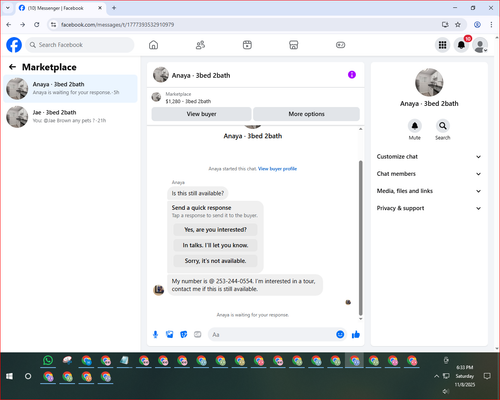Screen dimensions: 500x400
Task: Attach a photo file icon
Action: pyautogui.click(x=169, y=334)
